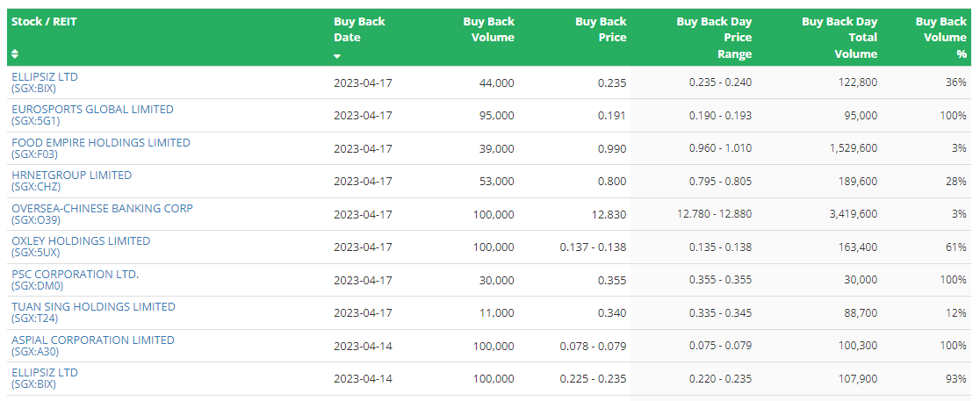Select buy back volume 95,000 for Eurosports
Viewport: 980px width, 401px height.
pyautogui.click(x=498, y=116)
